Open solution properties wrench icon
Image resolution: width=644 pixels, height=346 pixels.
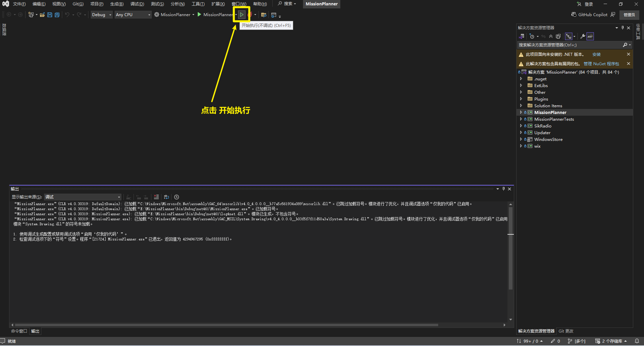[583, 36]
